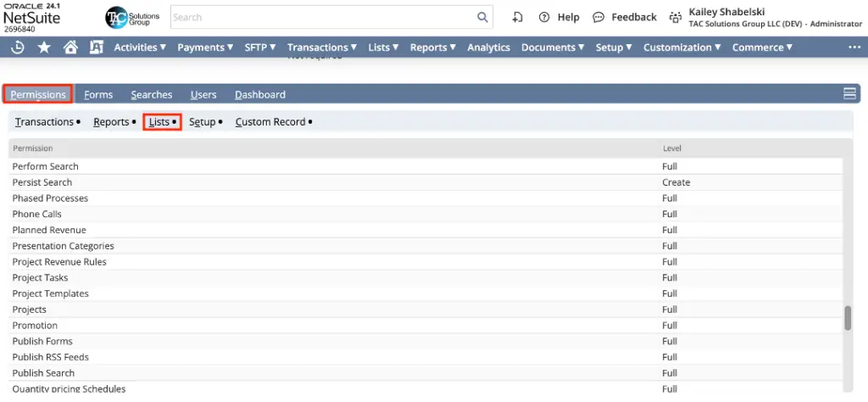This screenshot has width=868, height=402.
Task: Open the Commerce menu
Action: tap(762, 47)
